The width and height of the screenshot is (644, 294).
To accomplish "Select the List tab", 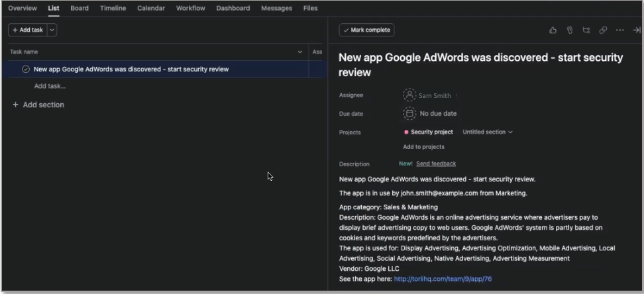I will [x=54, y=8].
